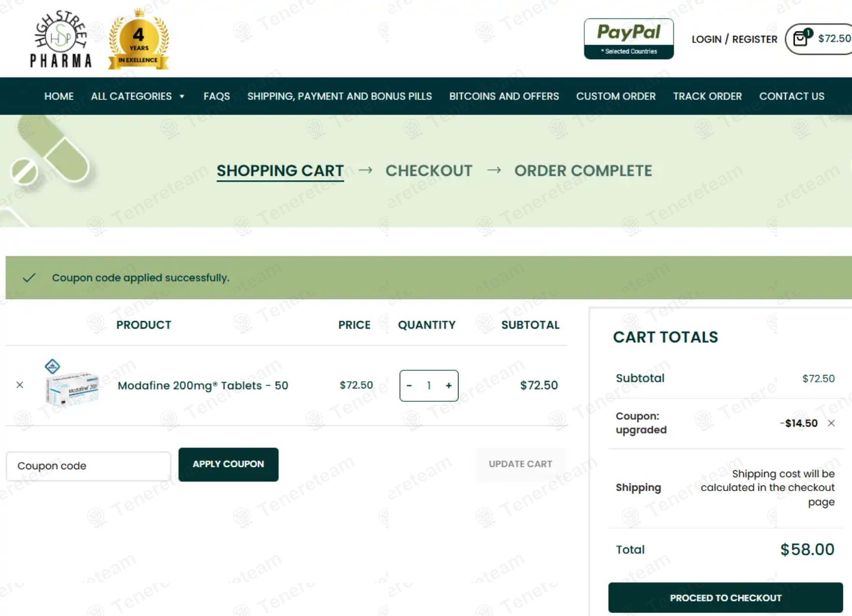Remove Modafine 200mg from the cart
Image resolution: width=852 pixels, height=616 pixels.
click(20, 385)
